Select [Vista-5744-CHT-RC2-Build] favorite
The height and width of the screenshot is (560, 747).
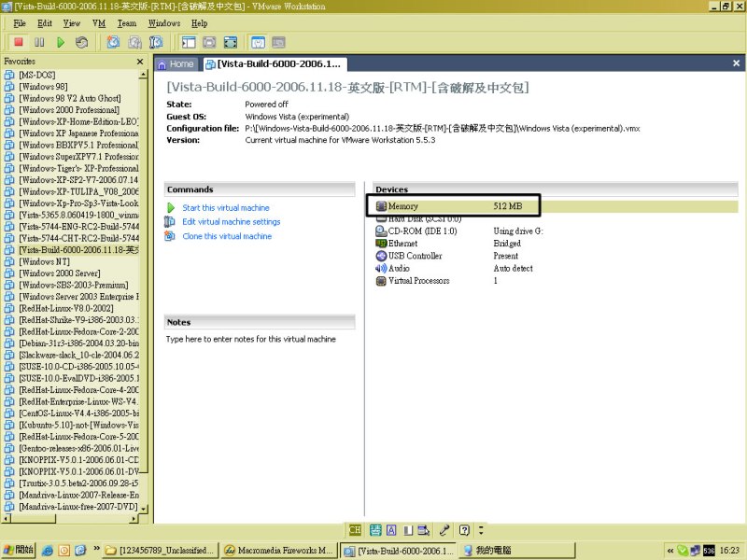[x=78, y=238]
